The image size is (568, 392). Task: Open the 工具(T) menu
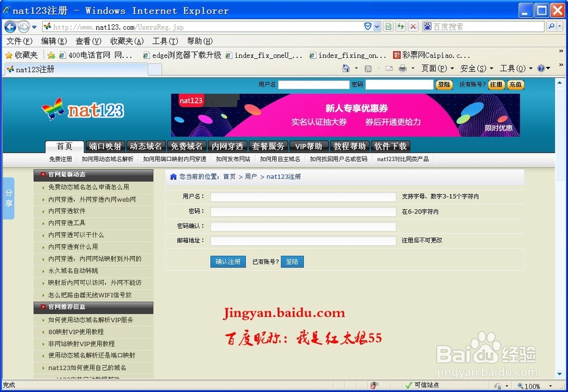tap(165, 41)
